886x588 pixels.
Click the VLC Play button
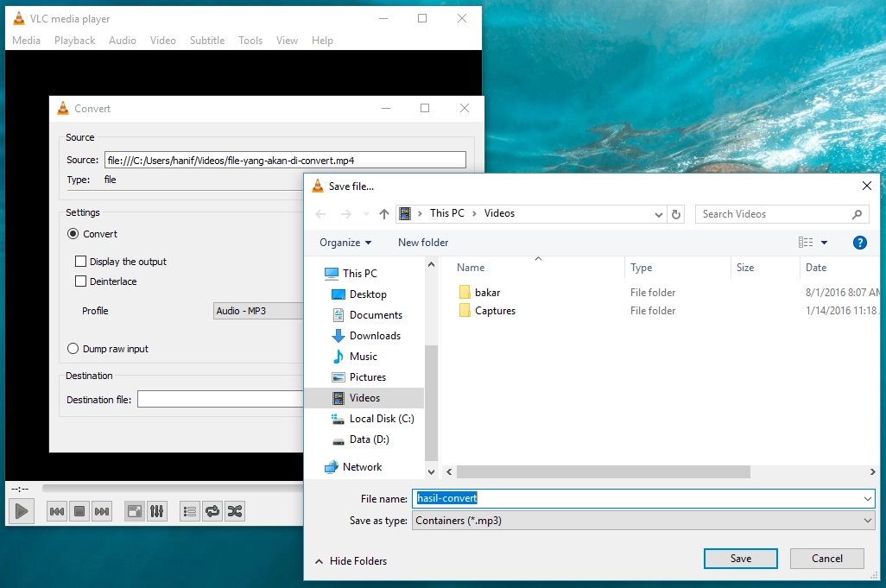(x=22, y=512)
